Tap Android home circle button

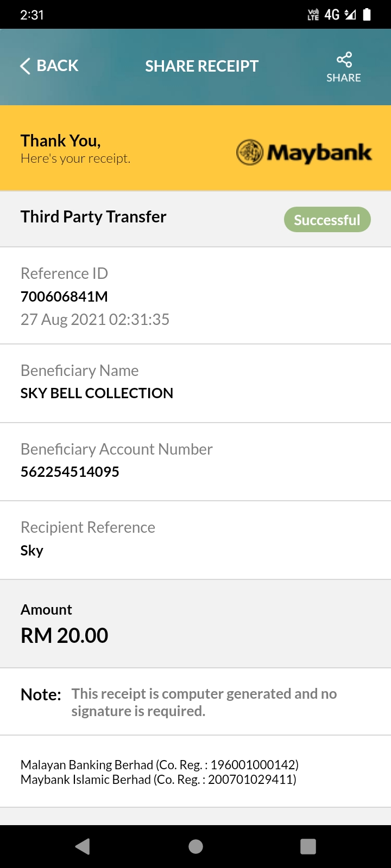click(x=195, y=846)
